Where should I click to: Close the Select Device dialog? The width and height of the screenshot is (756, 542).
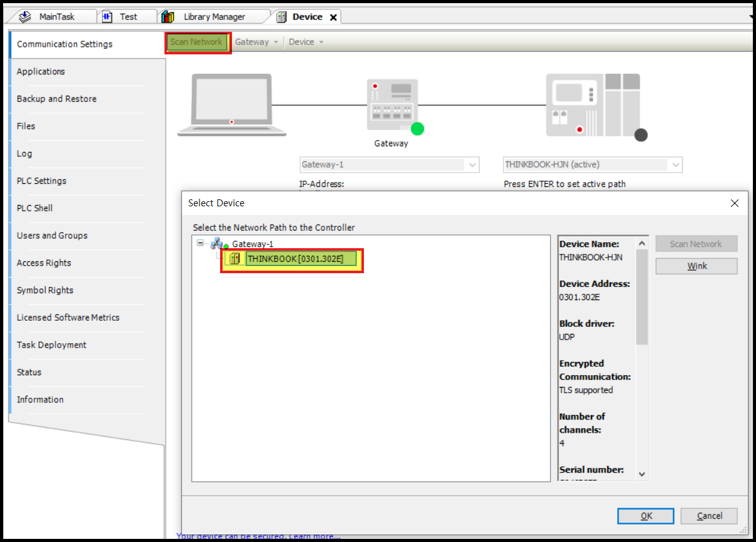[734, 203]
